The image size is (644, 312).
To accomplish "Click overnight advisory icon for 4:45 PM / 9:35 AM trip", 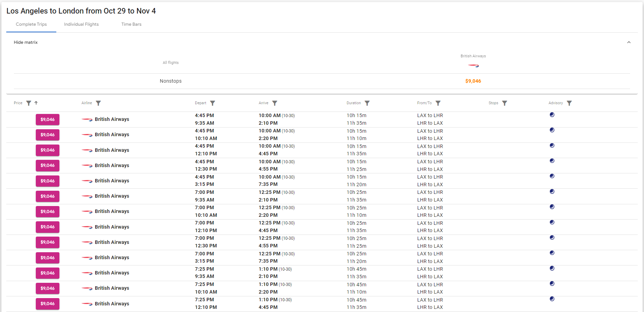I will click(552, 115).
